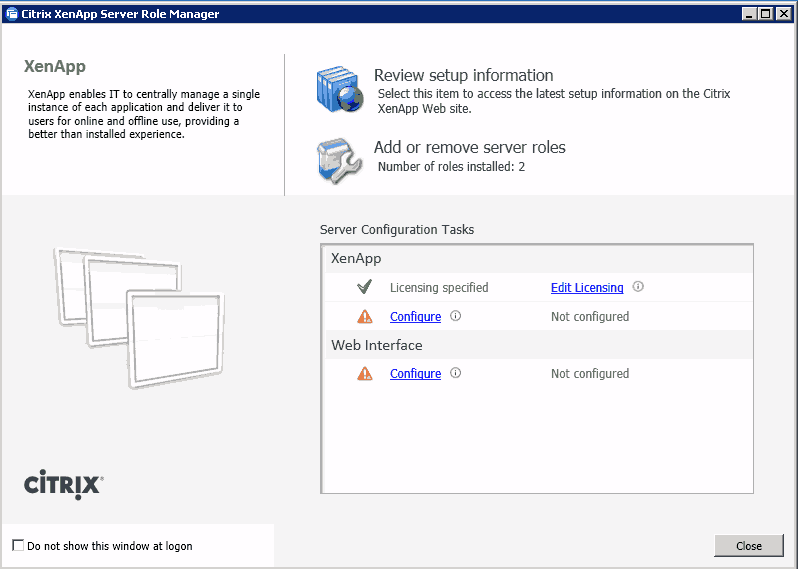
Task: Open the Review setup information books icon
Action: point(340,89)
